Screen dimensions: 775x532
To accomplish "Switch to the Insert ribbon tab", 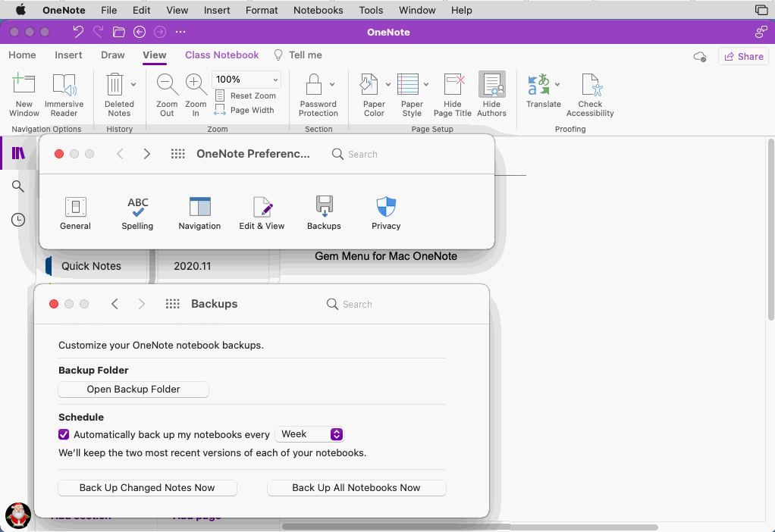I will tap(69, 55).
